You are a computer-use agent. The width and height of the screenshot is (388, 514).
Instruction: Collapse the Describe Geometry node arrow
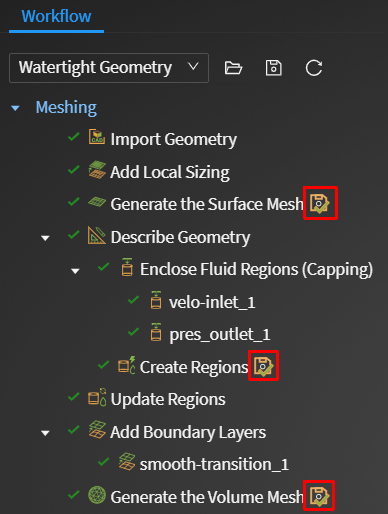click(x=45, y=238)
